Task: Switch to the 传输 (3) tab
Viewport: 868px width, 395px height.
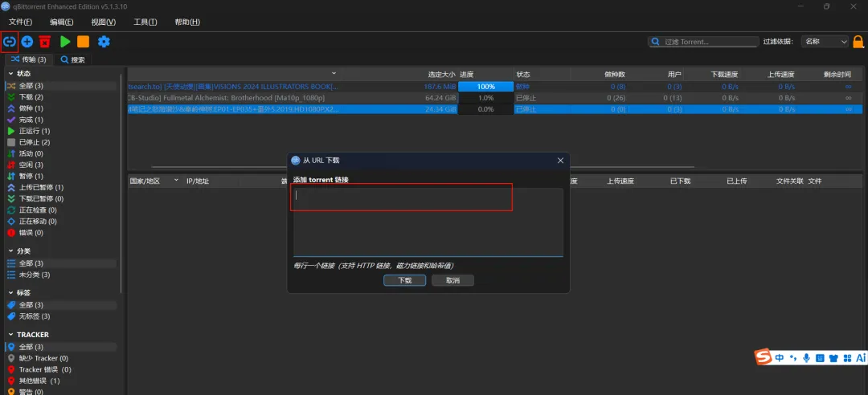Action: point(29,59)
